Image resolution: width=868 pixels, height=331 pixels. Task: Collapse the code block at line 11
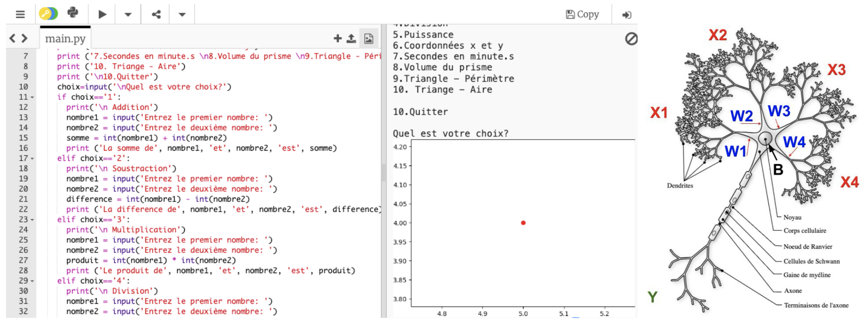click(32, 97)
